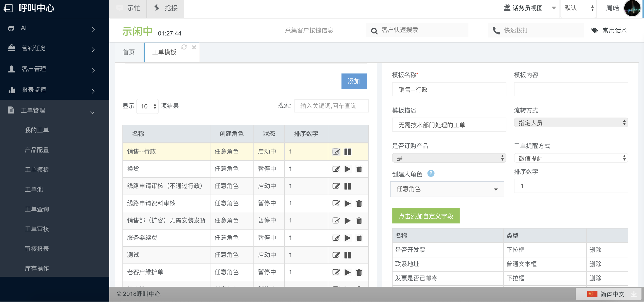
Task: Focus the 模板名称 input field
Action: (x=449, y=89)
